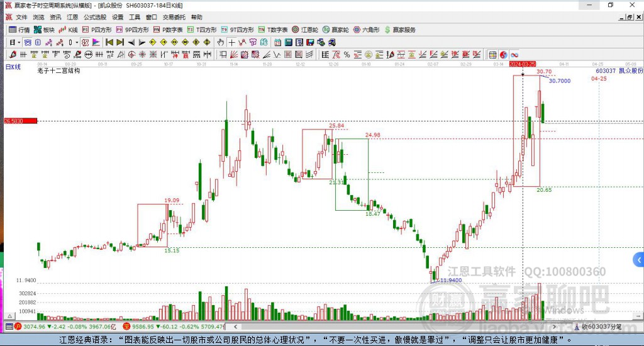The image size is (644, 346).
Task: Click the infinity loop icon
Action: [514, 55]
